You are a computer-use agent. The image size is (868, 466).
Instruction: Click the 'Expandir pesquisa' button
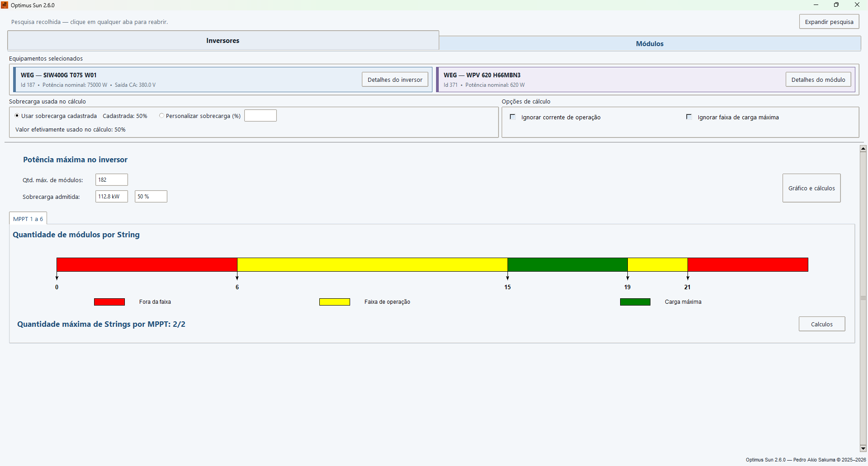(x=829, y=22)
